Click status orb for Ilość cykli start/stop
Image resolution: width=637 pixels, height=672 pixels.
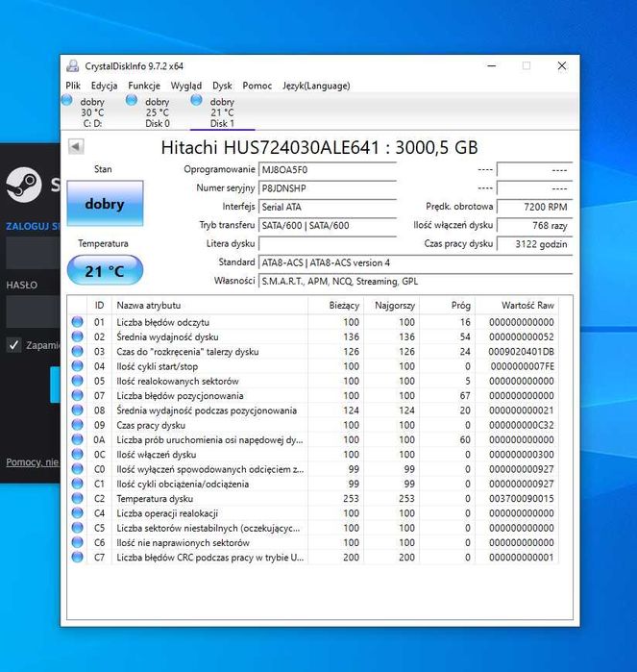(x=78, y=366)
